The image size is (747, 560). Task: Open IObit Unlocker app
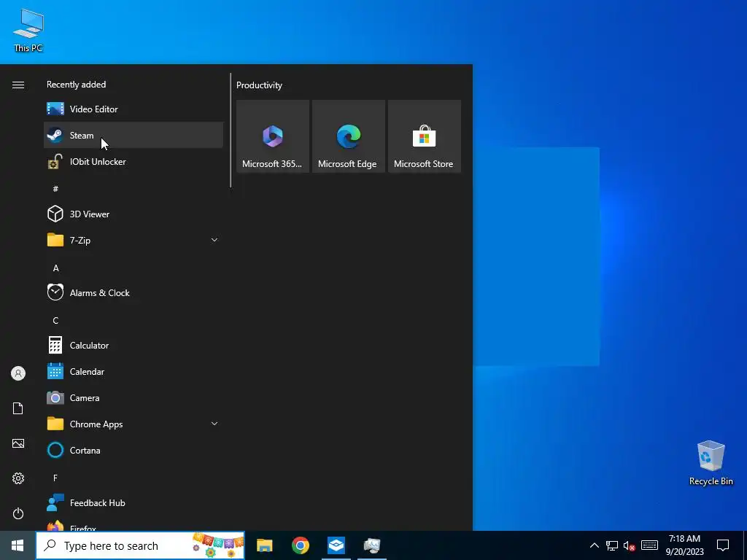point(133,161)
